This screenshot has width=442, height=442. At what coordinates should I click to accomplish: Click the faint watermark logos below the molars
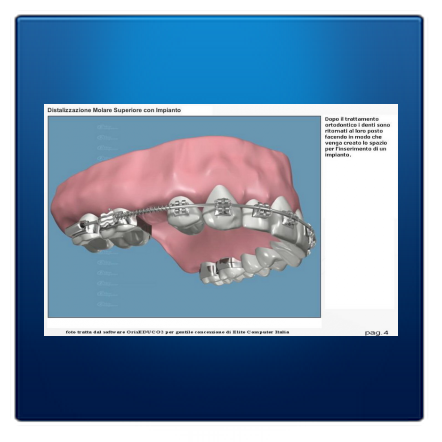pyautogui.click(x=107, y=278)
